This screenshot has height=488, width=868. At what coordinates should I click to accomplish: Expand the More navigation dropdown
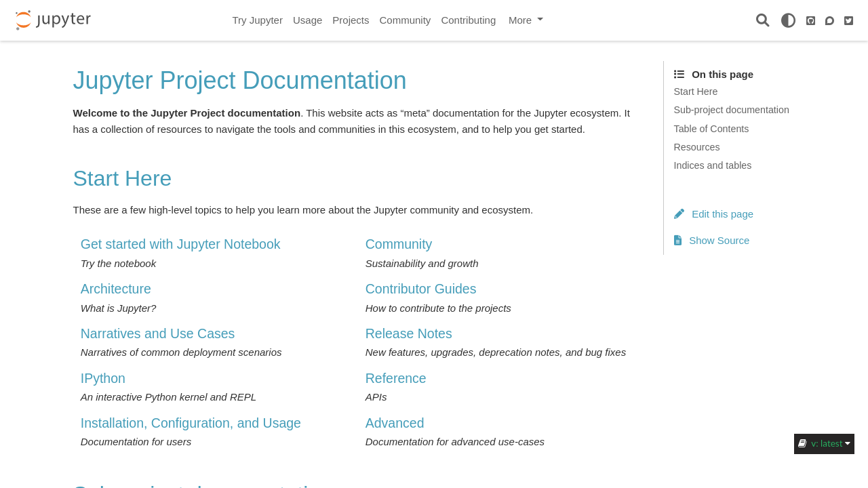tap(526, 20)
